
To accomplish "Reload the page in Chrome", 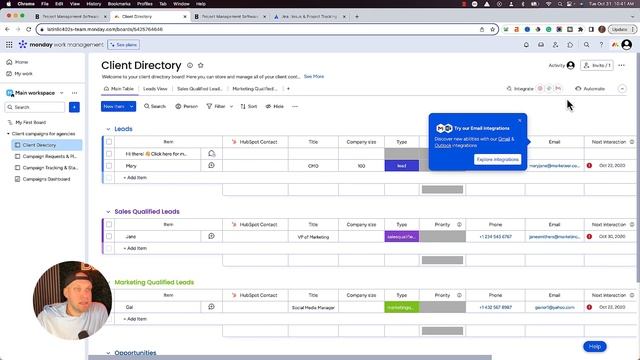I will (x=29, y=29).
